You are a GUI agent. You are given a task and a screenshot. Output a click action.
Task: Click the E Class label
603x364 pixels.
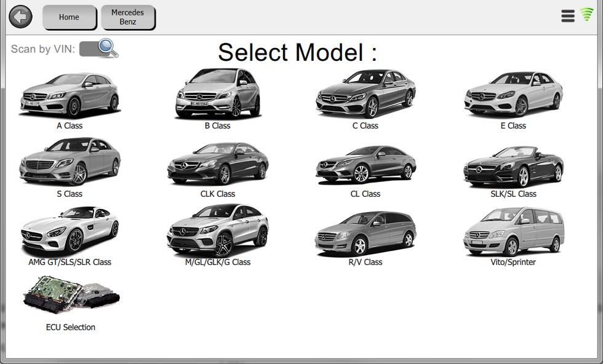point(513,125)
